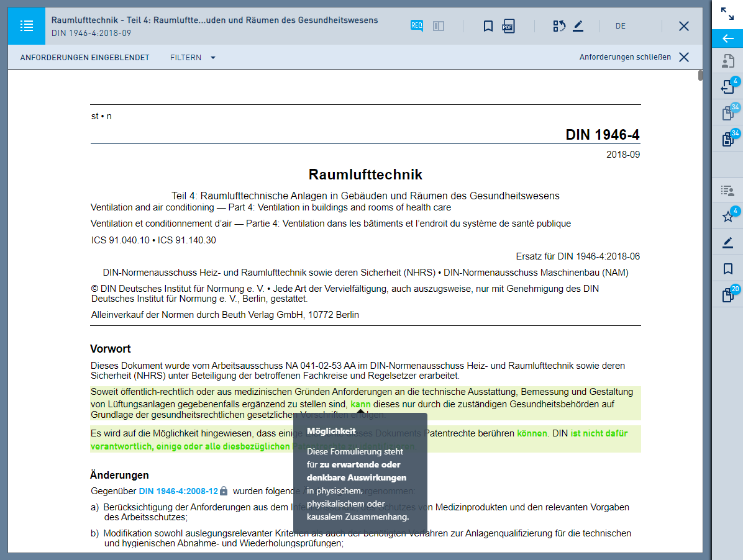Viewport: 743px width, 560px height.
Task: Toggle the REQ requirements view icon
Action: click(416, 26)
